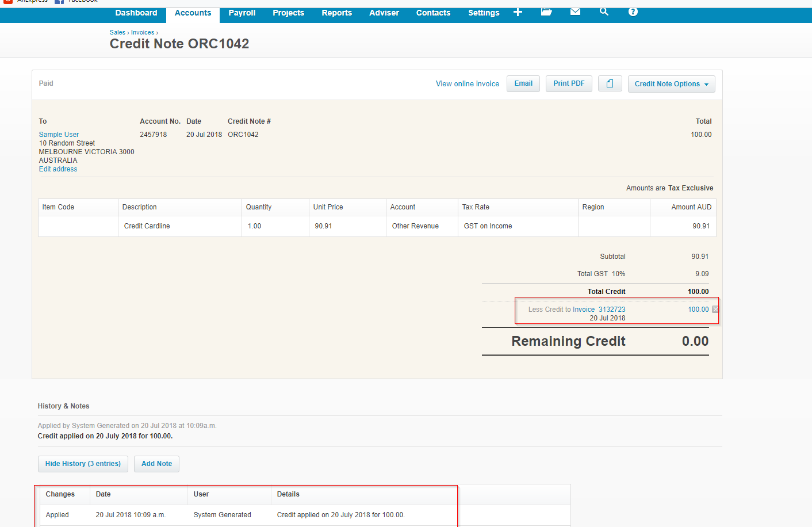The width and height of the screenshot is (812, 527).
Task: Open the Reports menu
Action: (x=336, y=13)
